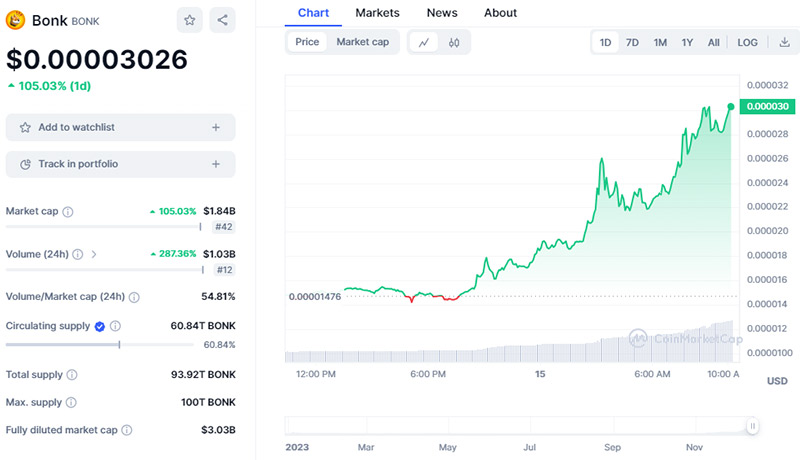The height and width of the screenshot is (460, 800).
Task: Click the green current price dot on the chart
Action: (731, 107)
